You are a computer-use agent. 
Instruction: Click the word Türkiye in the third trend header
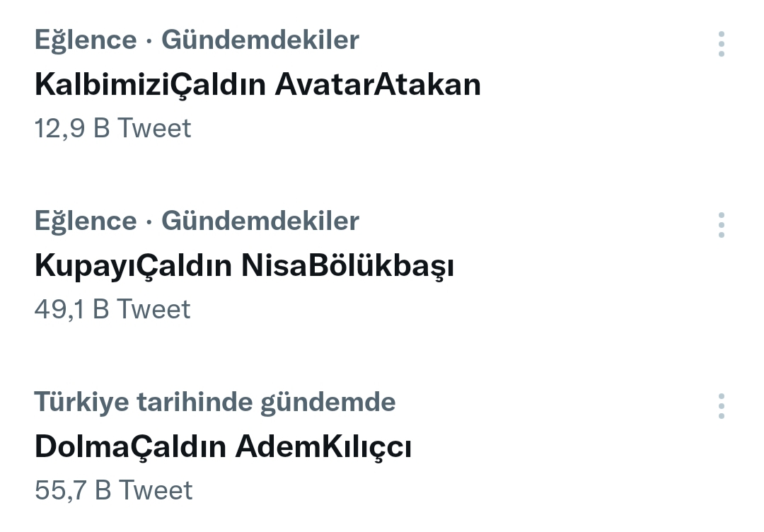point(81,403)
